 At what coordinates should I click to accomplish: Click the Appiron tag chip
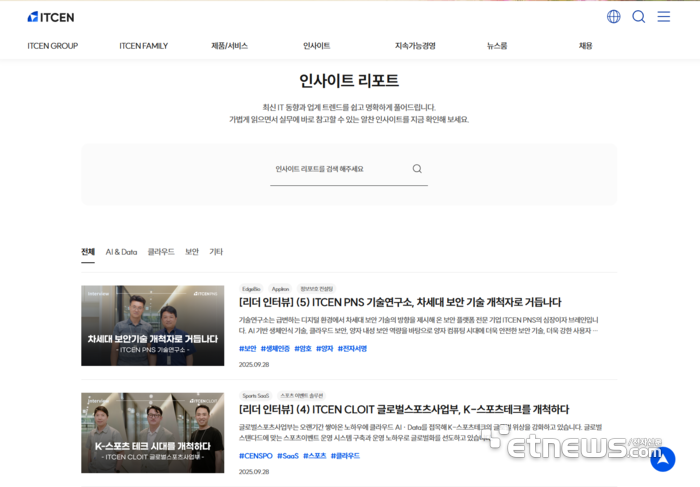click(x=280, y=289)
